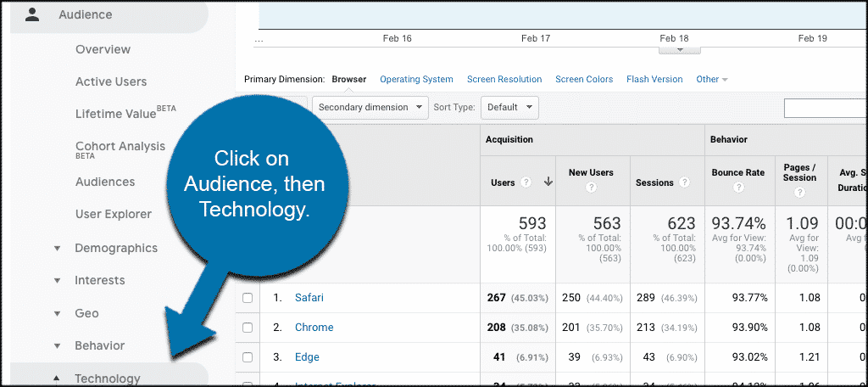868x387 pixels.
Task: Click Chrome's users value 208
Action: tap(496, 327)
